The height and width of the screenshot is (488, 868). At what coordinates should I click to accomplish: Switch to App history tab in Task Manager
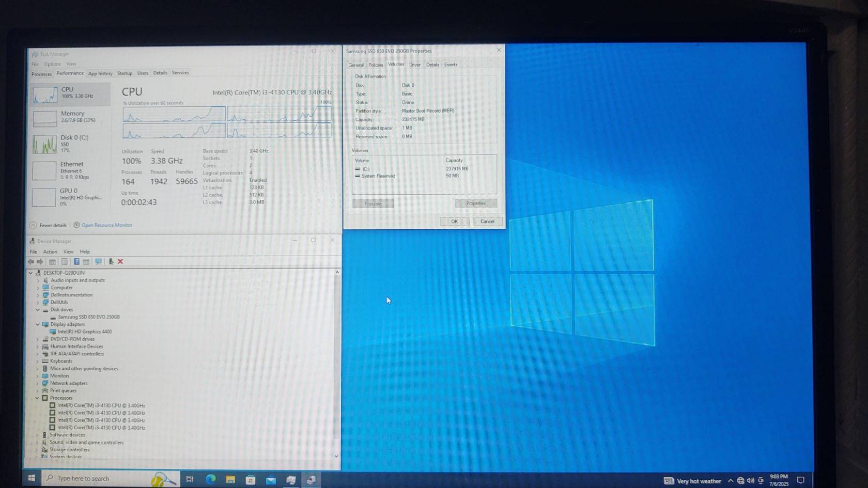[100, 74]
